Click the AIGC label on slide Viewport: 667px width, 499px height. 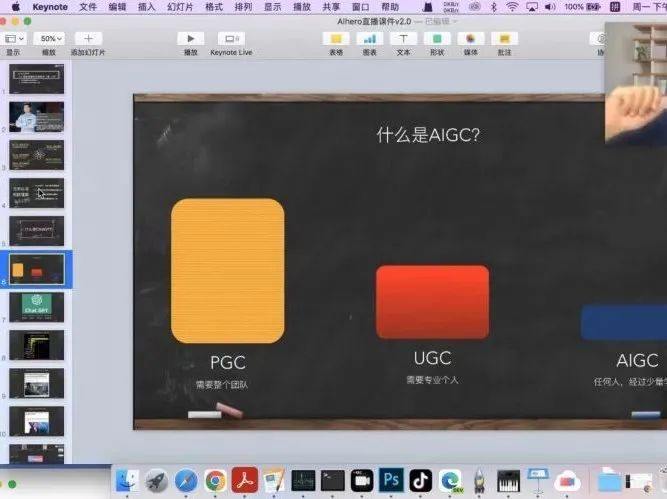[x=637, y=361]
